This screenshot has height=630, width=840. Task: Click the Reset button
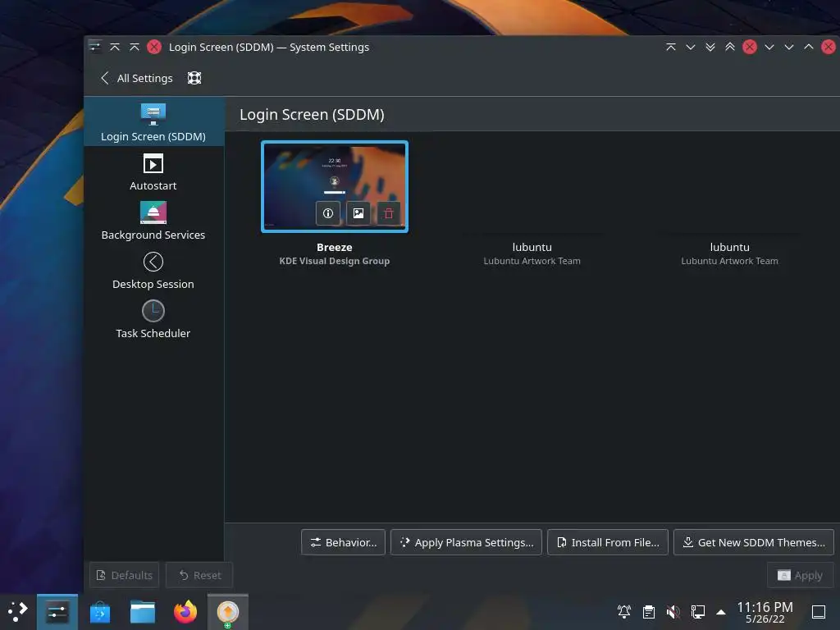(199, 575)
